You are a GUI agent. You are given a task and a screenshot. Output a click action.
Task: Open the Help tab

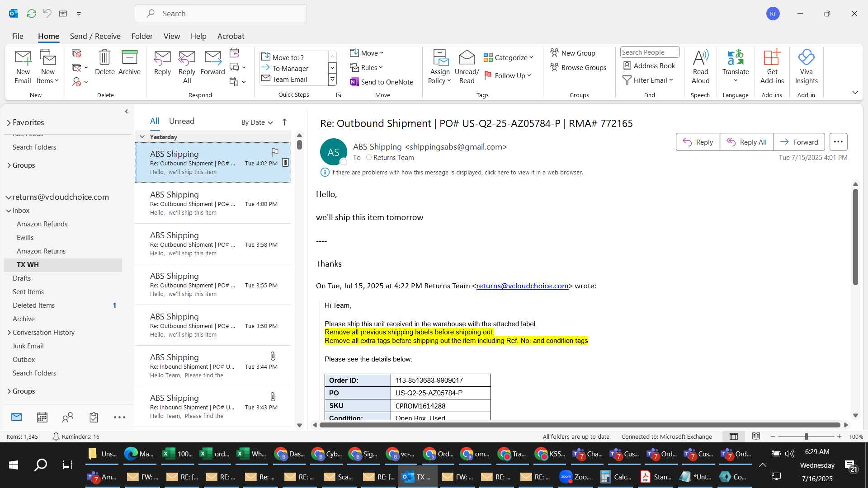coord(198,36)
